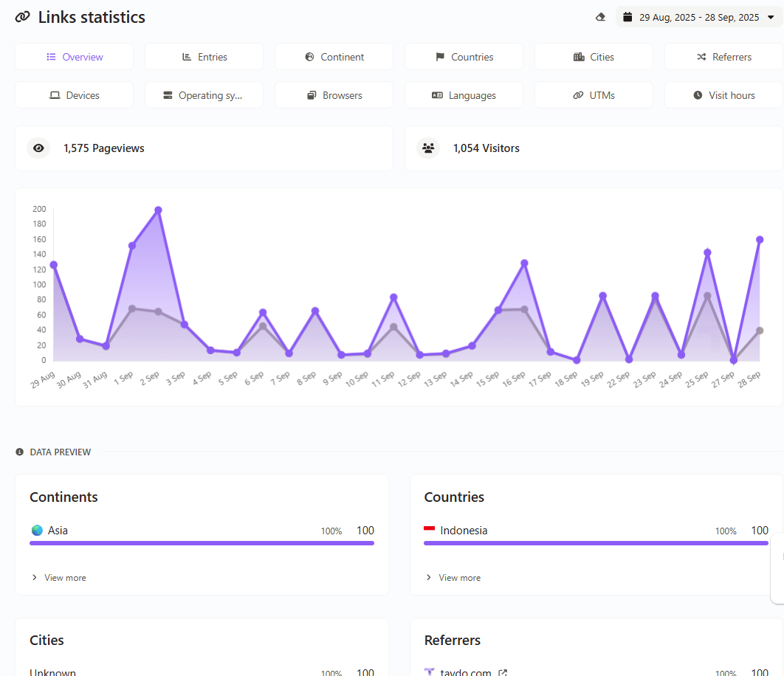Viewport: 784px width, 676px height.
Task: Open the Browsers statistics tab
Action: click(334, 95)
